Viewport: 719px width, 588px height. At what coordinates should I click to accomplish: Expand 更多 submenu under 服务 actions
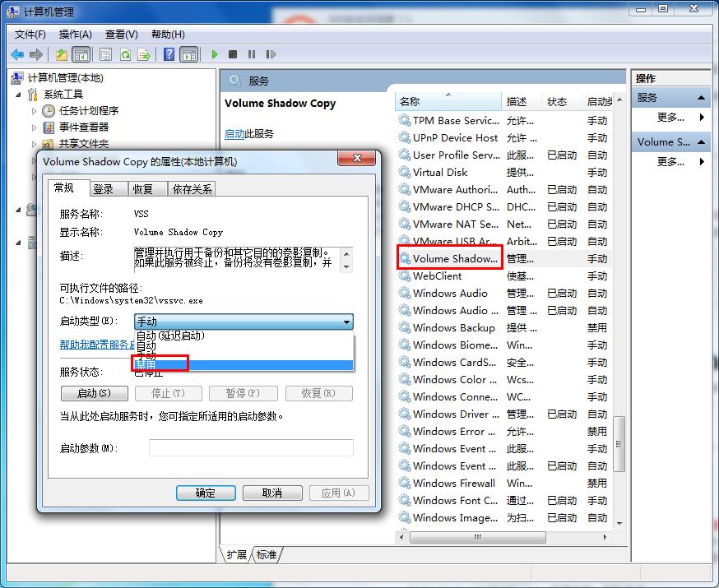pos(671,118)
